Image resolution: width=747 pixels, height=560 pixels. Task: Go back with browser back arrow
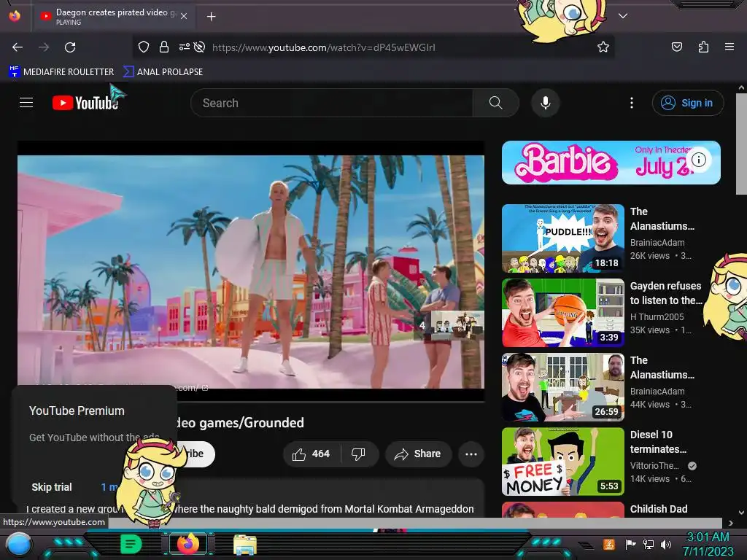click(18, 47)
